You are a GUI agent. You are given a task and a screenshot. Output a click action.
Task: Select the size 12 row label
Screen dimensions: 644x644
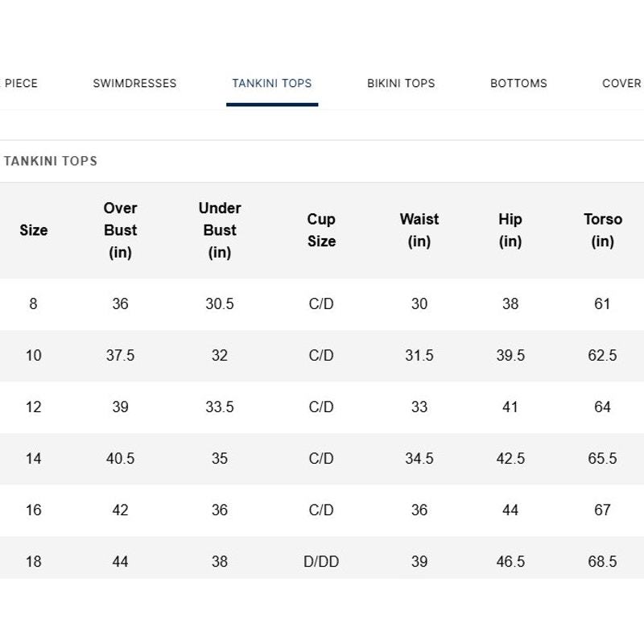[34, 407]
